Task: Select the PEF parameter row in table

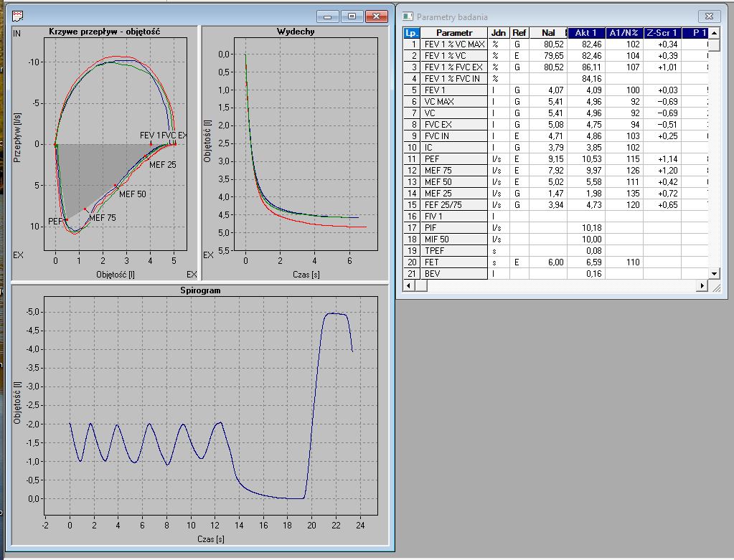Action: (555, 159)
